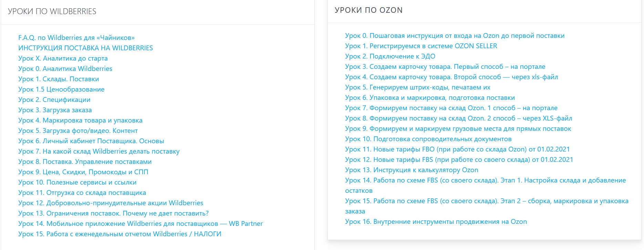Viewport: 644px width, 250px height.
Task: Select Урок 5. Генерируем штрих-коды lesson
Action: pyautogui.click(x=417, y=87)
